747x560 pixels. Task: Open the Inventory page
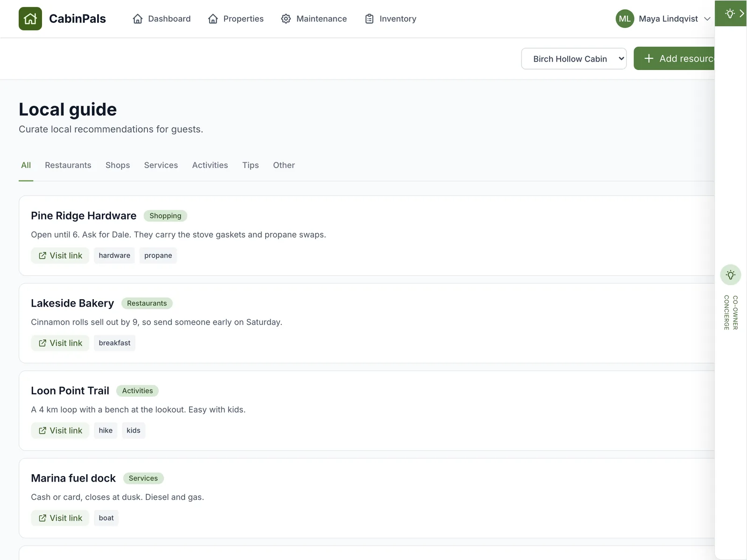[x=390, y=19]
